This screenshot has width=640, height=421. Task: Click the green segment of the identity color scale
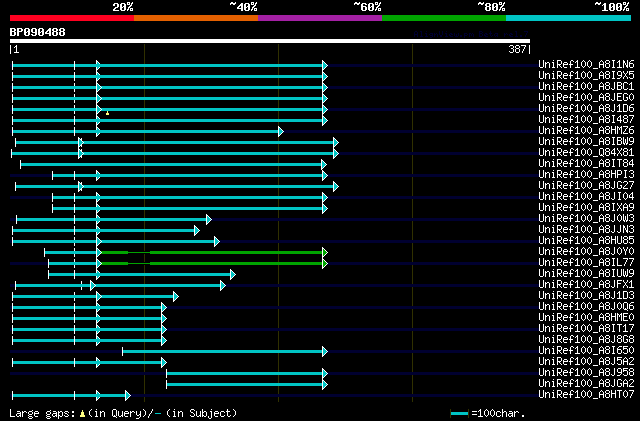pyautogui.click(x=444, y=18)
